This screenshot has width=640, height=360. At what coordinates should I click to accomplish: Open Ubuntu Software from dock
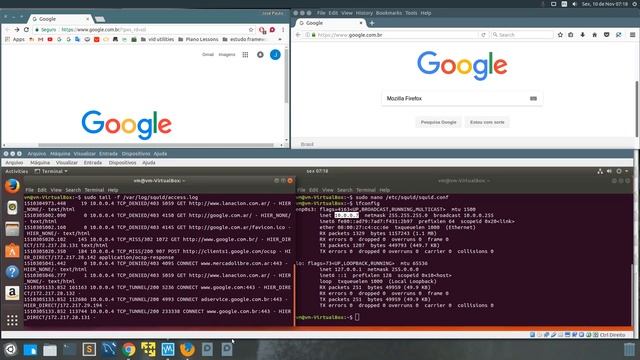12,250
